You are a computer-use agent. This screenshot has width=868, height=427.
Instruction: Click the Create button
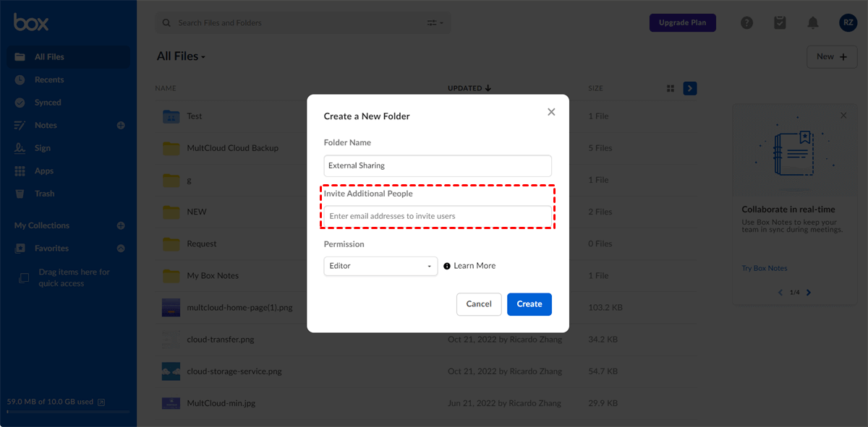click(529, 304)
